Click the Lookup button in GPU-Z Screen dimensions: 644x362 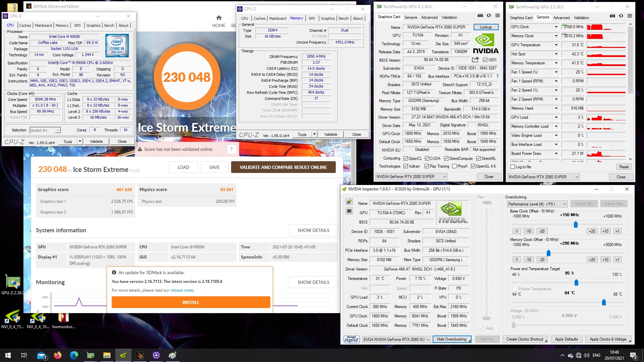tap(486, 27)
